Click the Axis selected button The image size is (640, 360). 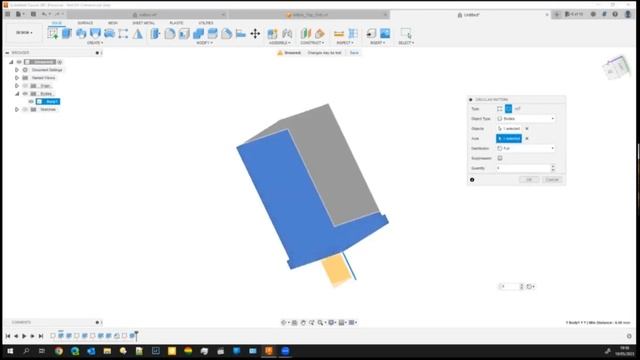509,139
